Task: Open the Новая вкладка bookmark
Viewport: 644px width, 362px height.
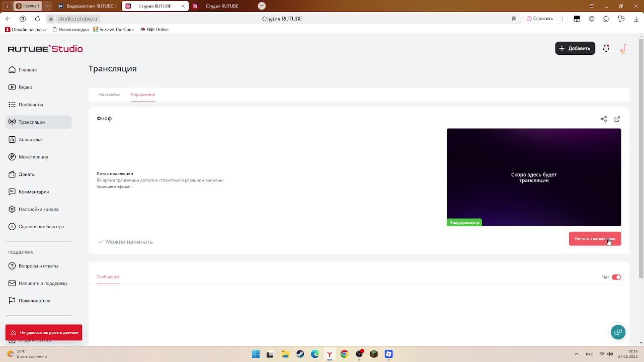Action: point(70,30)
